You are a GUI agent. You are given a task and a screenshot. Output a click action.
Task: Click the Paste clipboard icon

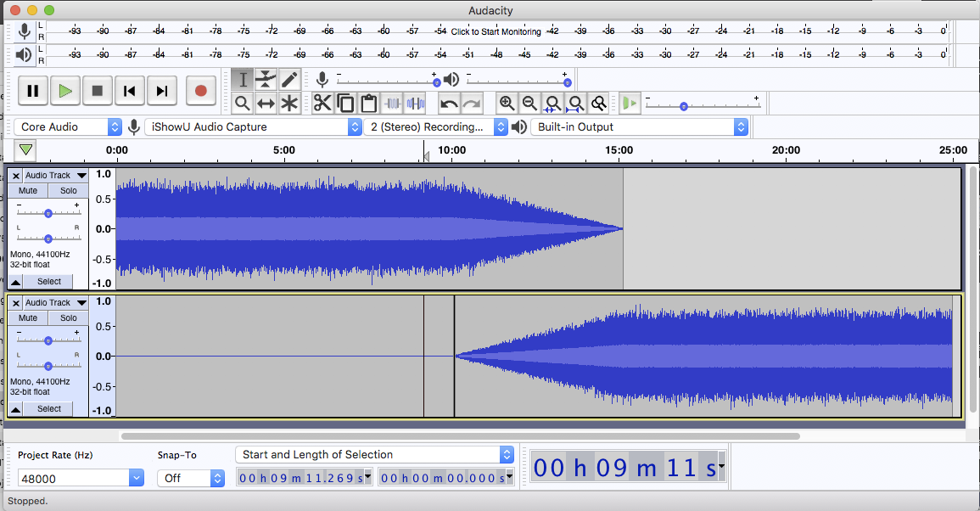tap(369, 104)
